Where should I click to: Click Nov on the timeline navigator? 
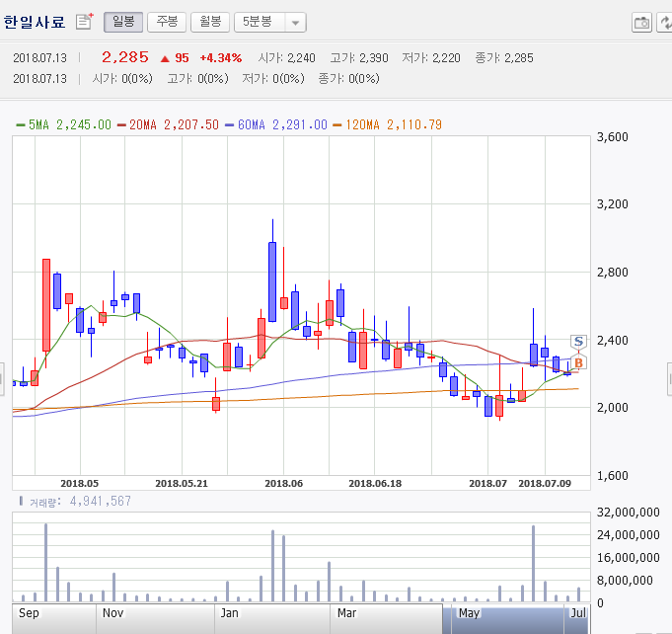tap(112, 613)
